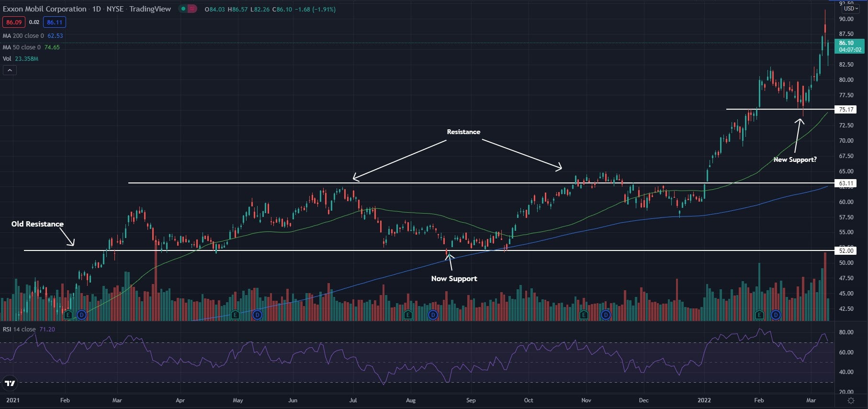Click the −1.68 (−1.91%) change value
Viewport: 868px width, 409px height.
pos(315,10)
